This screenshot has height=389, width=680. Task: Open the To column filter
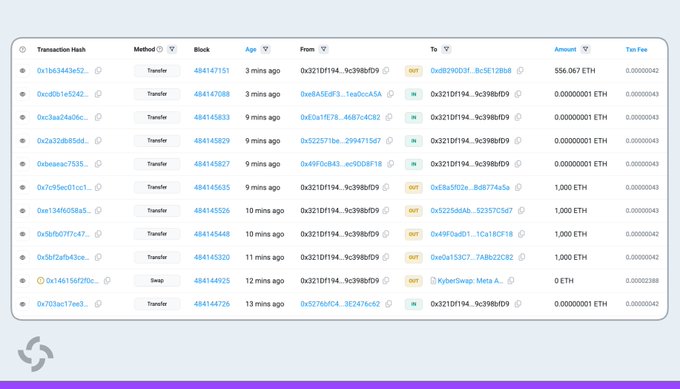tap(446, 49)
